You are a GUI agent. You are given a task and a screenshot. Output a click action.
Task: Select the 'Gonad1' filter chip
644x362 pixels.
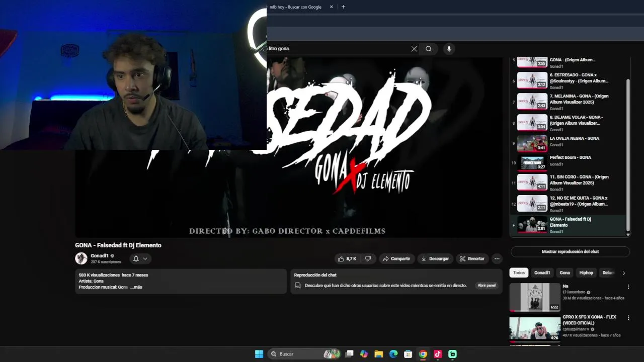[x=542, y=273]
